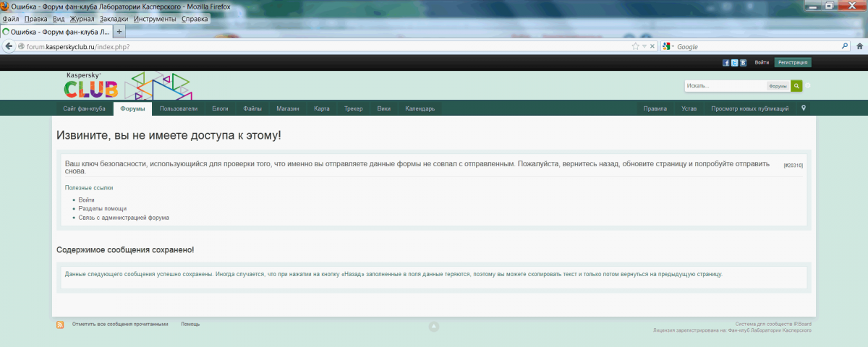Click the IP.Board community system footer link

pyautogui.click(x=773, y=324)
